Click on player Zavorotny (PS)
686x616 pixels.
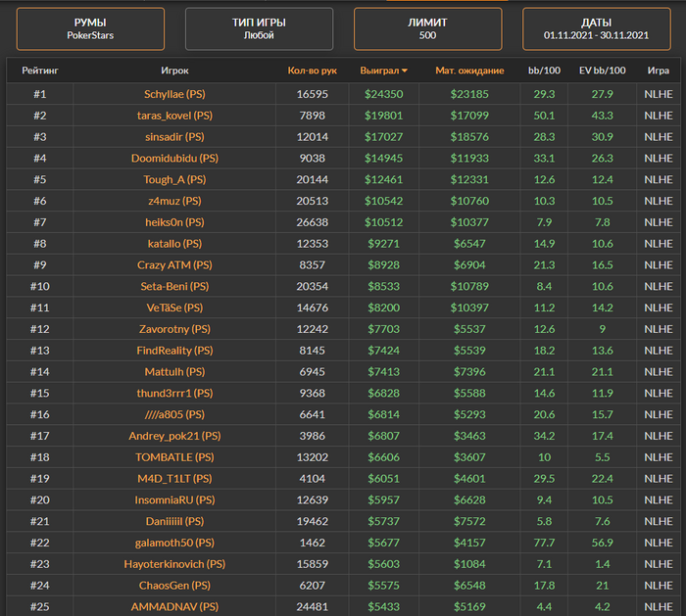click(174, 329)
